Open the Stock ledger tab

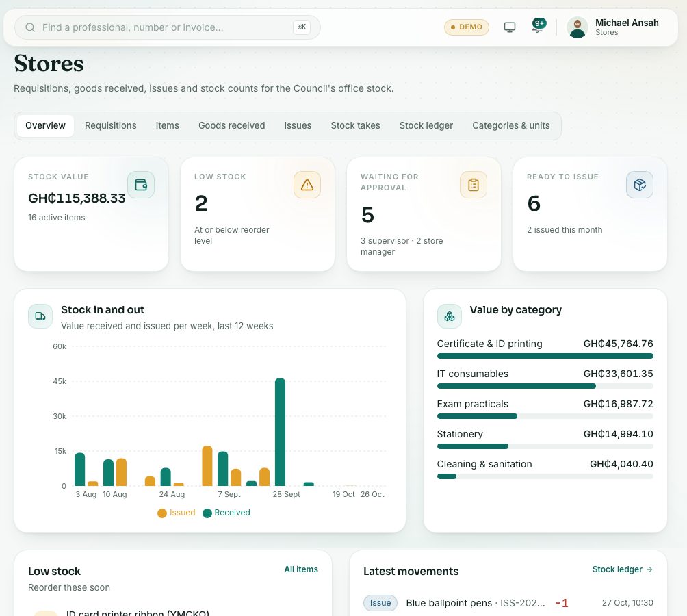[x=426, y=126]
